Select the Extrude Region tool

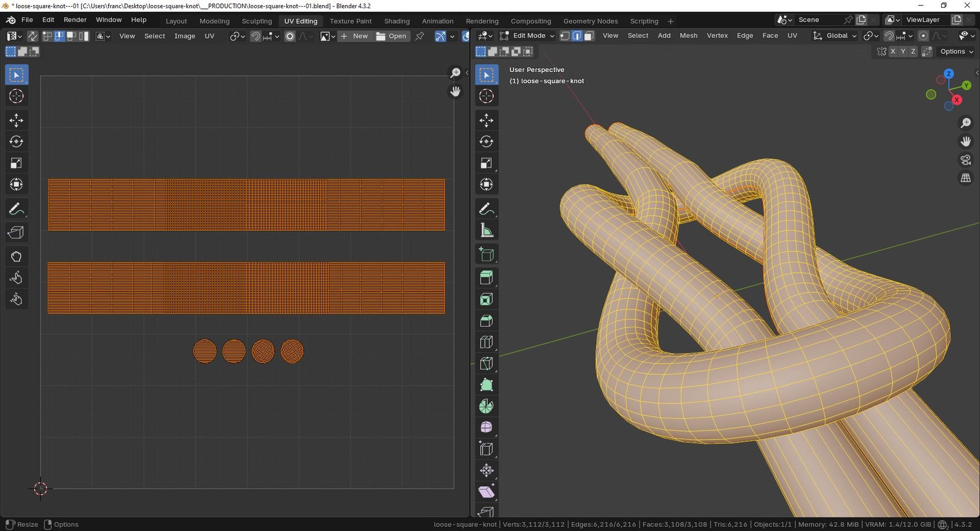(x=486, y=278)
